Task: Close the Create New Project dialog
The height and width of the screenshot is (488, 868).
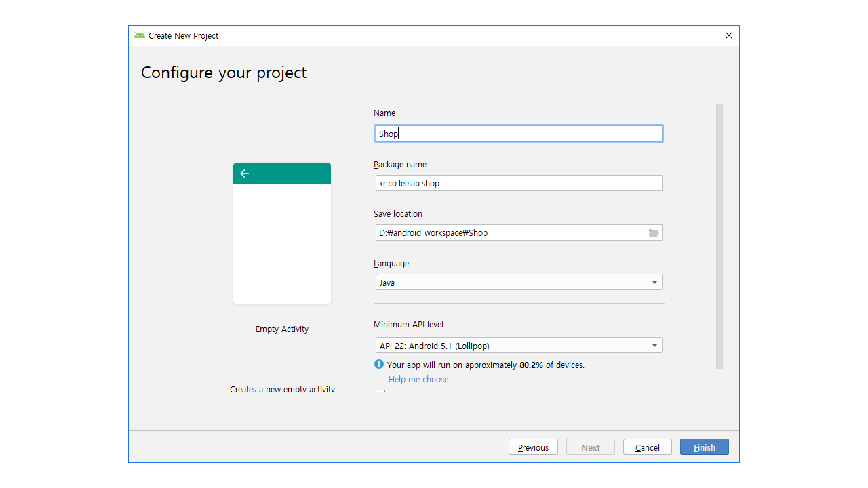Action: pos(729,36)
